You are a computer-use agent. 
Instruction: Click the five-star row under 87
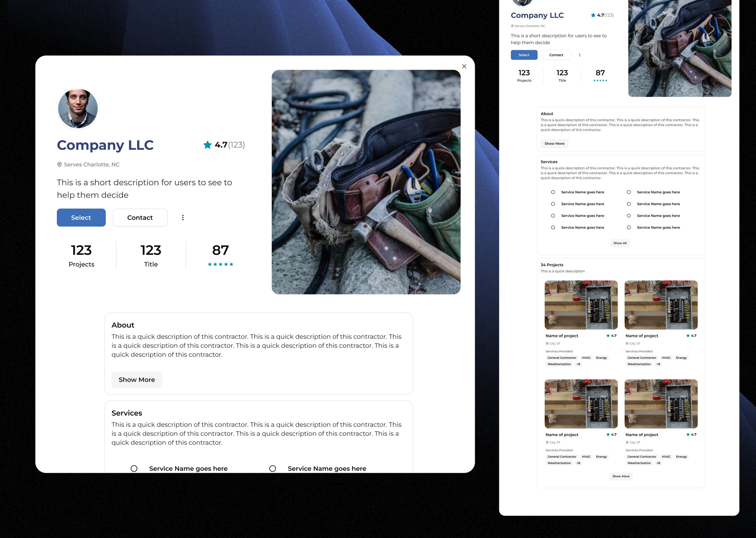coord(220,264)
